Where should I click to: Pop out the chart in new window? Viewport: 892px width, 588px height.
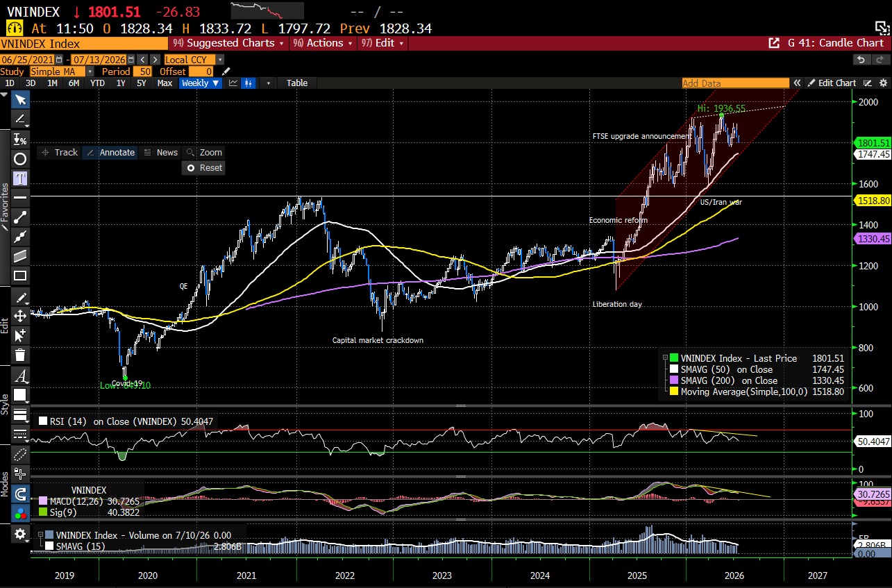pos(774,43)
